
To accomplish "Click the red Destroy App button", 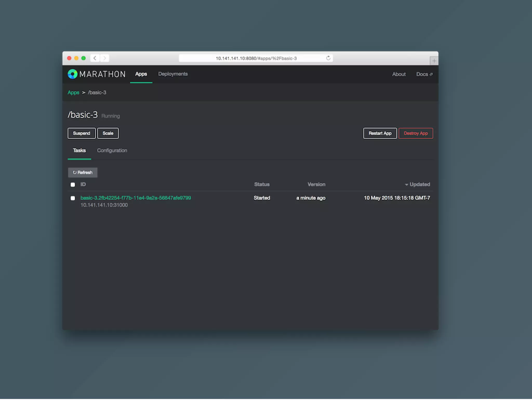I will 416,133.
